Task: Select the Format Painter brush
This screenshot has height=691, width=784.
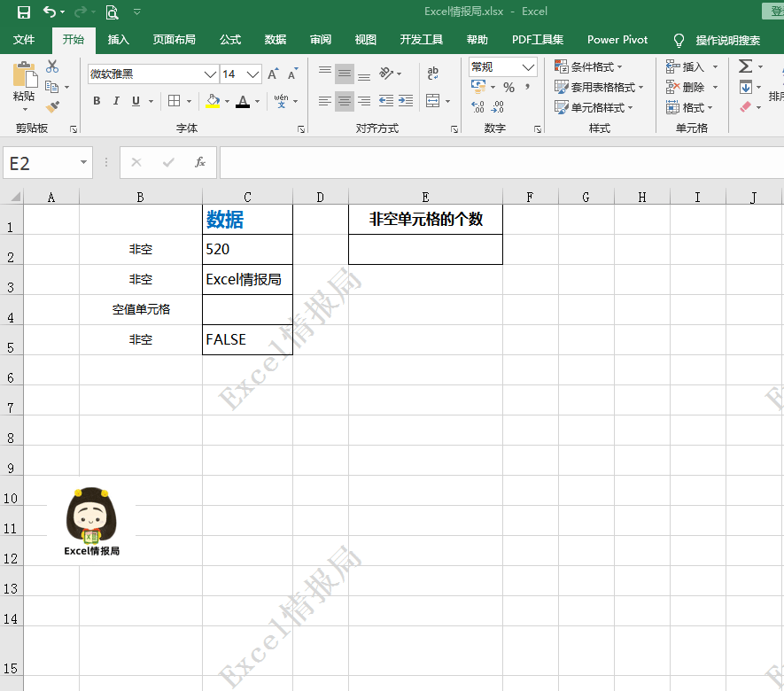Action: [52, 106]
